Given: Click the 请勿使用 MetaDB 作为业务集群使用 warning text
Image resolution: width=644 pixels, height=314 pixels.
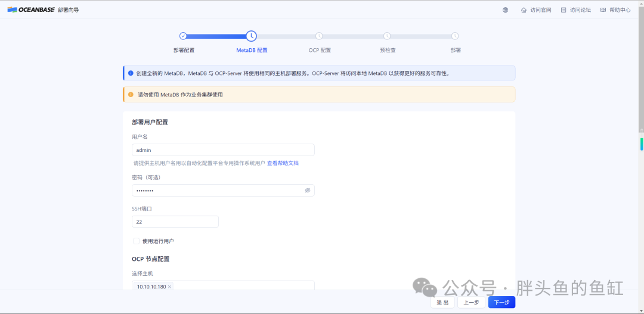Looking at the screenshot, I should [180, 94].
